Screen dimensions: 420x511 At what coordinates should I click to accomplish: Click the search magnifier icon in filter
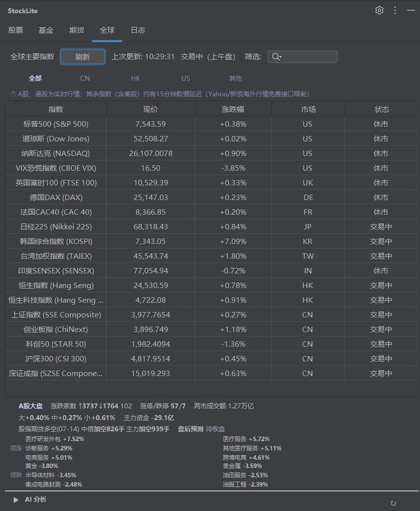277,57
